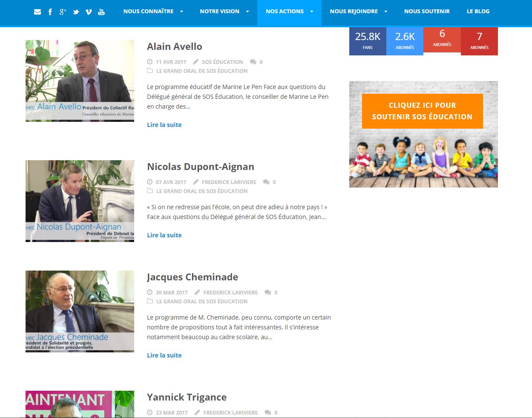Click the 25.8K Fans counter tile
Viewport: 532px width, 418px height.
point(368,41)
